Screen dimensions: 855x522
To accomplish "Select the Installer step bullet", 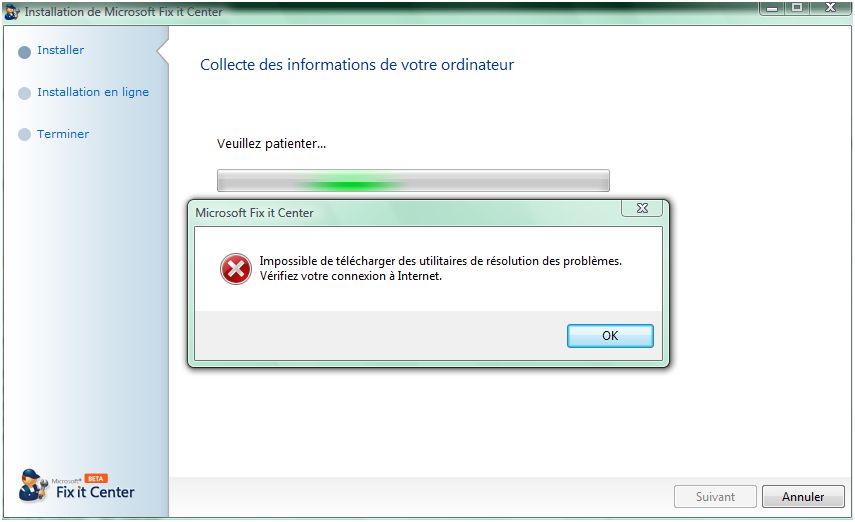I will (25, 52).
